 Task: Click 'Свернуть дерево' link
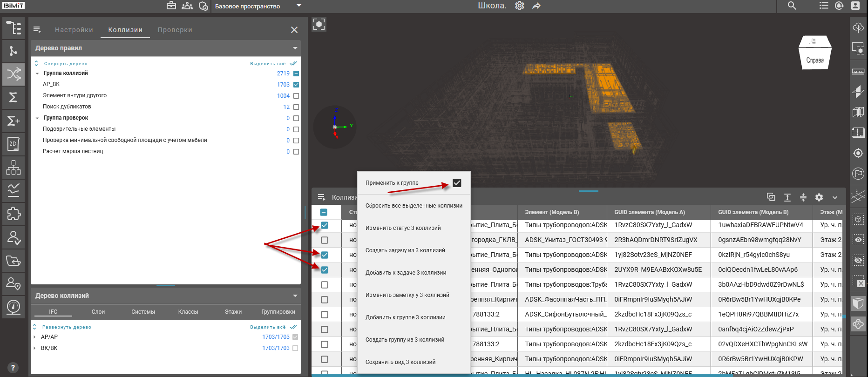pyautogui.click(x=65, y=64)
